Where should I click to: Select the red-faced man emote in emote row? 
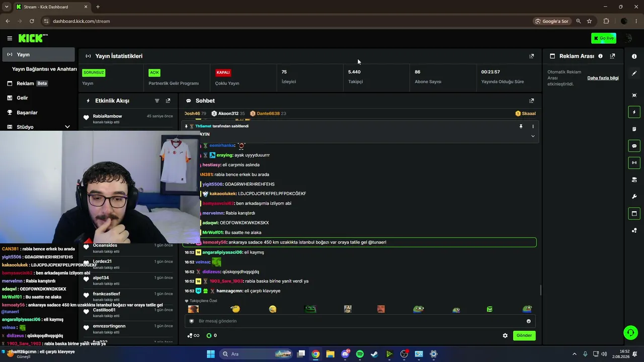pos(381,309)
